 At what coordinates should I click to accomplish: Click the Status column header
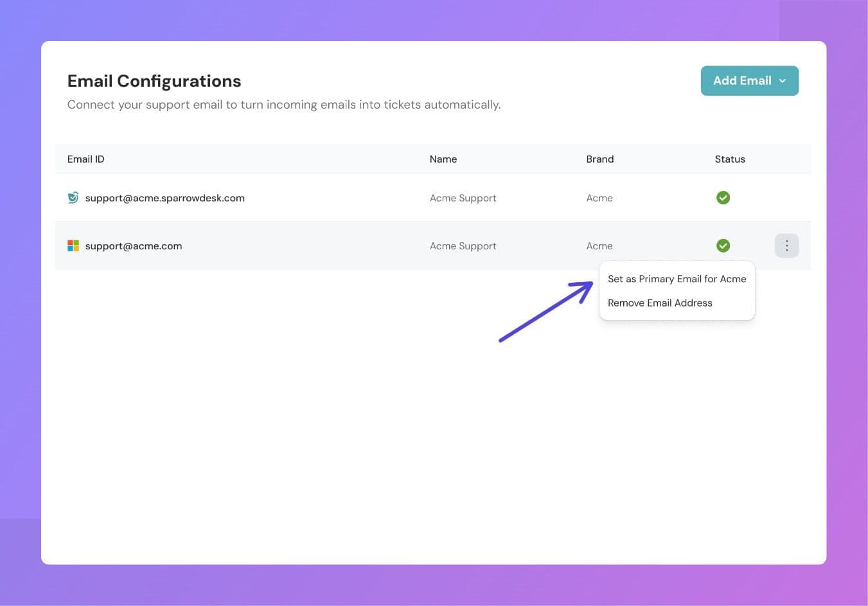(730, 159)
